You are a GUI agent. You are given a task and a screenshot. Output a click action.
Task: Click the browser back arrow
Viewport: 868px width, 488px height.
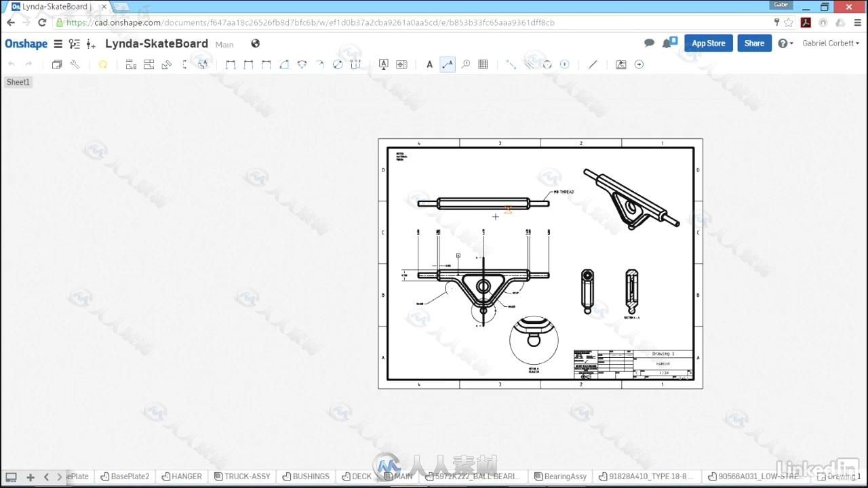[x=10, y=22]
